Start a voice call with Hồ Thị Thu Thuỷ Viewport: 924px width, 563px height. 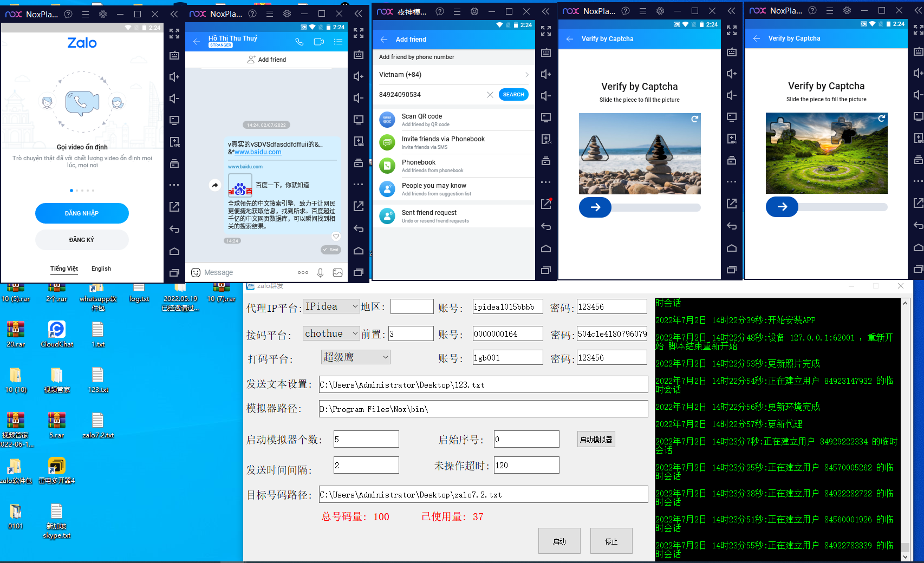point(299,42)
